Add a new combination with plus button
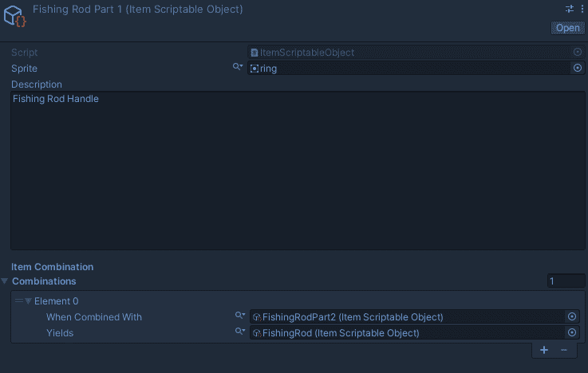This screenshot has width=588, height=373. pos(544,350)
